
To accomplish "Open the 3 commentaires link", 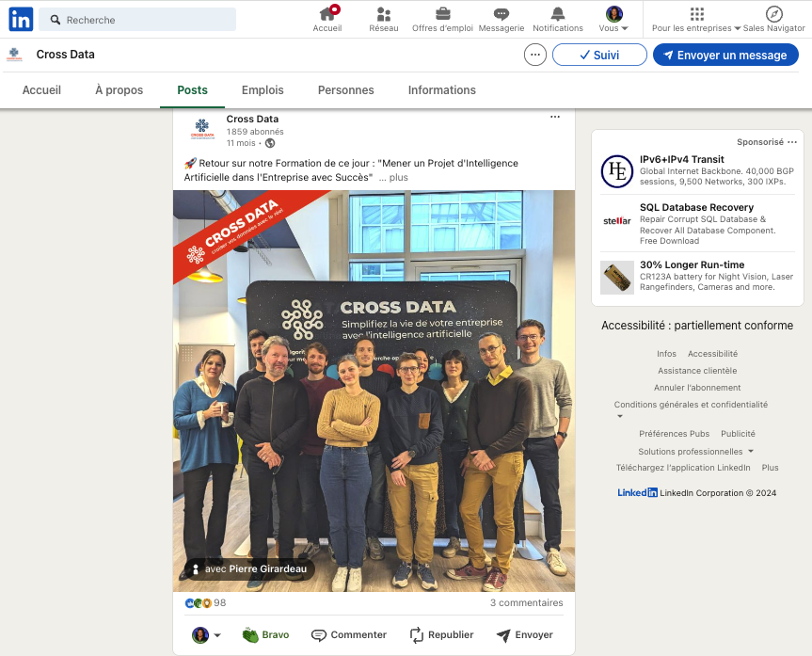I will click(527, 602).
